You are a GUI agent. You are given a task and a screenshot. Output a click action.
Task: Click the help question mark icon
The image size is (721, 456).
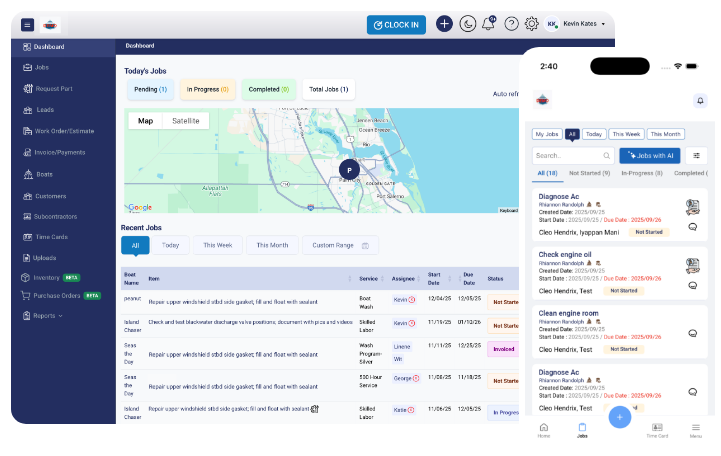(511, 24)
